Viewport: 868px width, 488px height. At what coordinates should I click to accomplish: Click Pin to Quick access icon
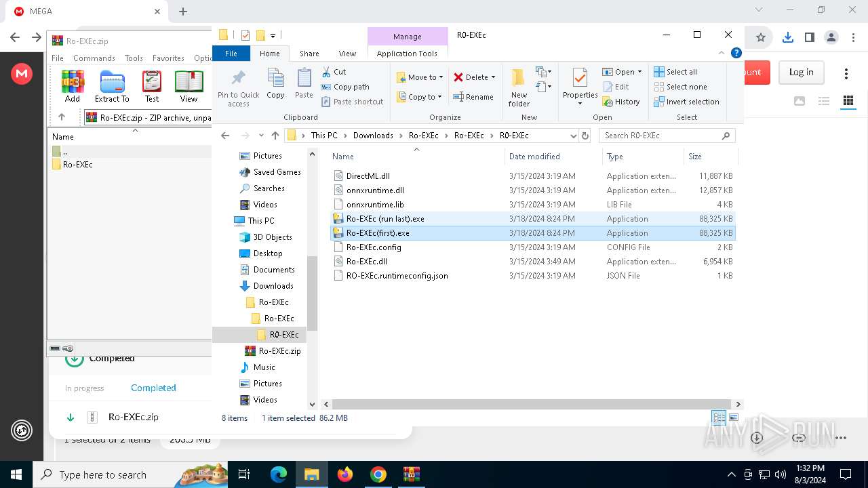(x=238, y=87)
